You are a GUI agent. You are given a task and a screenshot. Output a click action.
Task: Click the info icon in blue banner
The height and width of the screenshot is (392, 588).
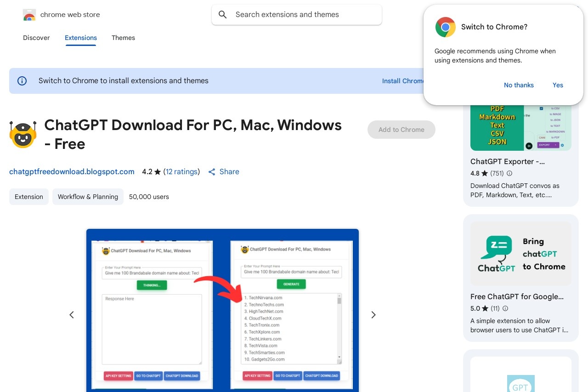click(22, 81)
